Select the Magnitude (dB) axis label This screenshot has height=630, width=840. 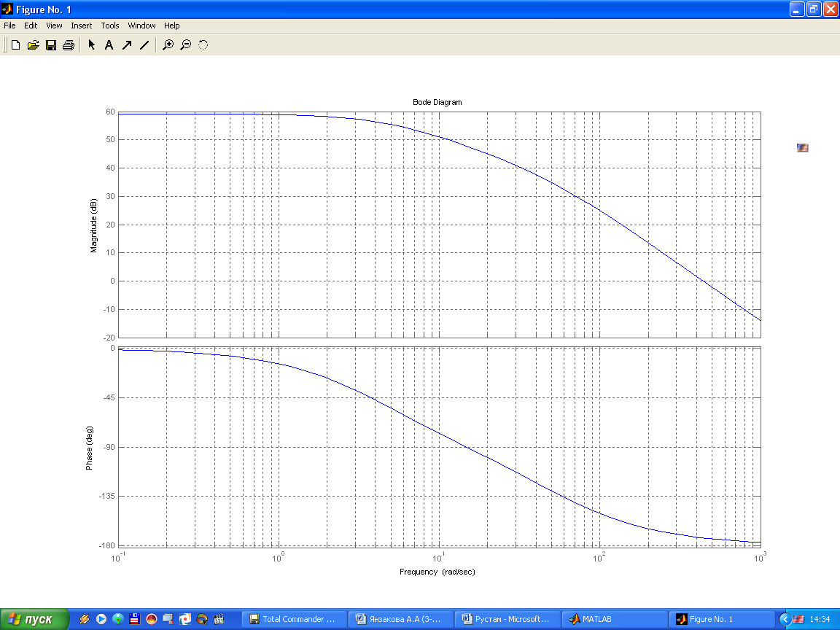(x=94, y=225)
